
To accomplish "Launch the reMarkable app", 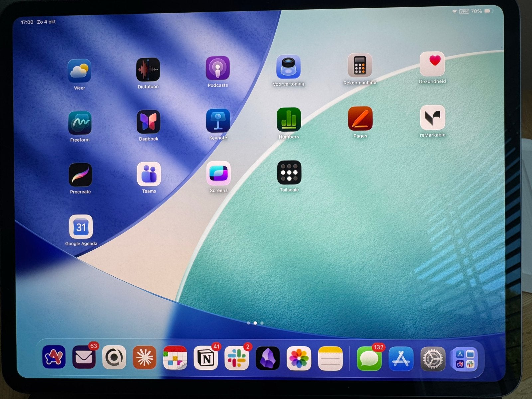I will pyautogui.click(x=433, y=118).
